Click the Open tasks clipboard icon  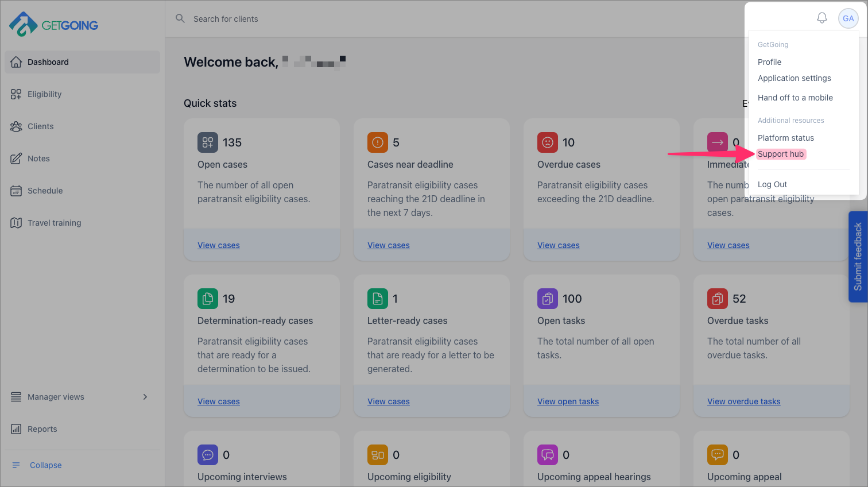548,299
